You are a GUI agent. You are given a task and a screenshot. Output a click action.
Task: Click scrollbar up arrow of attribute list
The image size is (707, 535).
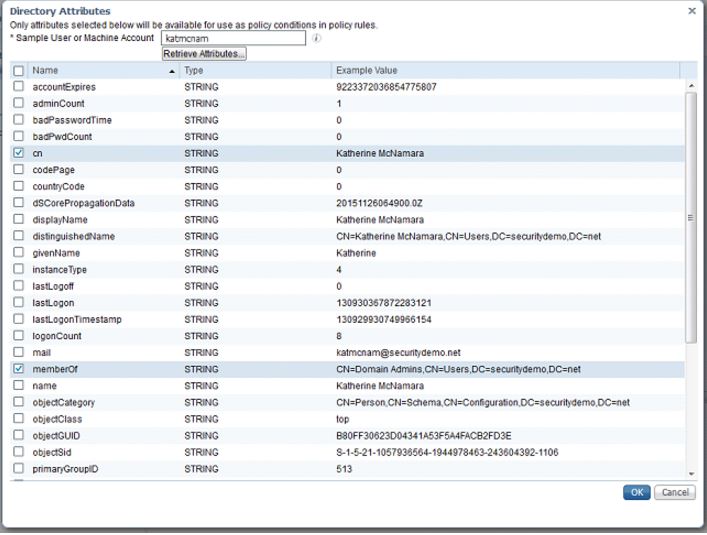coord(691,86)
